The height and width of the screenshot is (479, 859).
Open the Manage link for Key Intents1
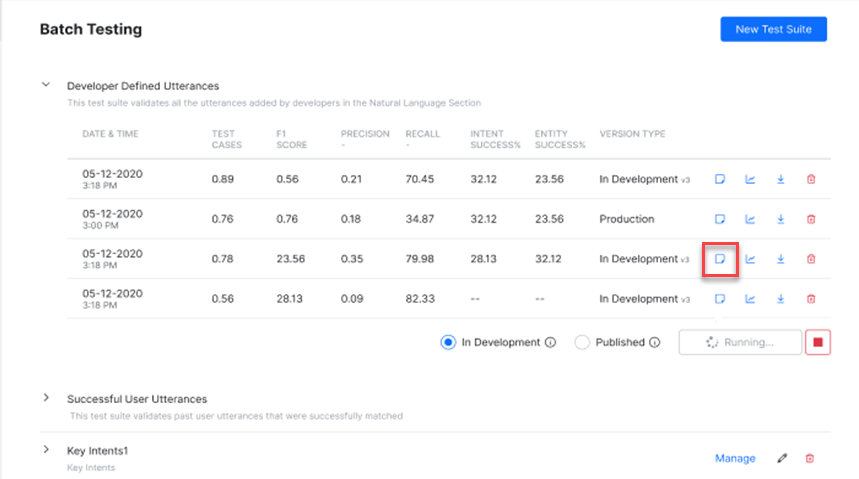[x=735, y=458]
